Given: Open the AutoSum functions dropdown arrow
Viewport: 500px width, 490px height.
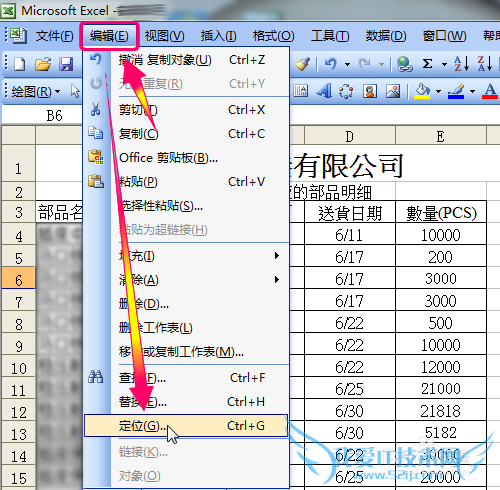Looking at the screenshot, I should (x=444, y=64).
